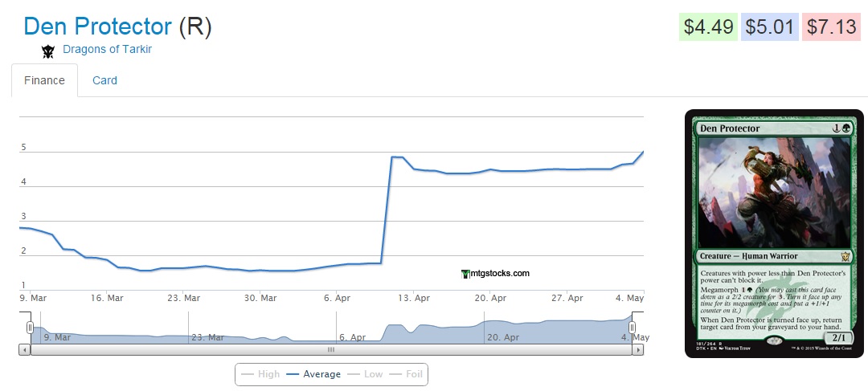The height and width of the screenshot is (391, 868).
Task: Click the right range navigator handle
Action: pos(632,327)
